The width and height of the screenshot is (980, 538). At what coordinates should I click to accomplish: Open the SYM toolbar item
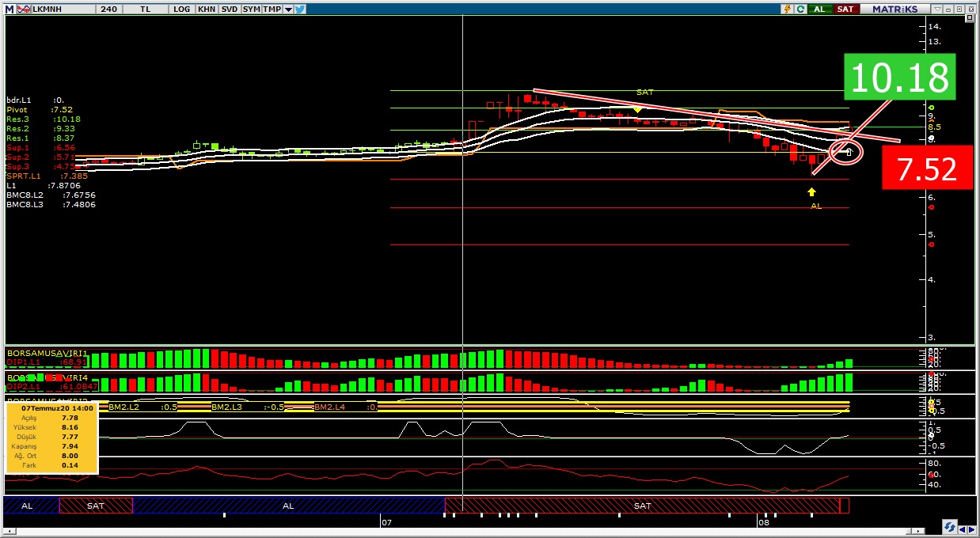click(x=251, y=9)
